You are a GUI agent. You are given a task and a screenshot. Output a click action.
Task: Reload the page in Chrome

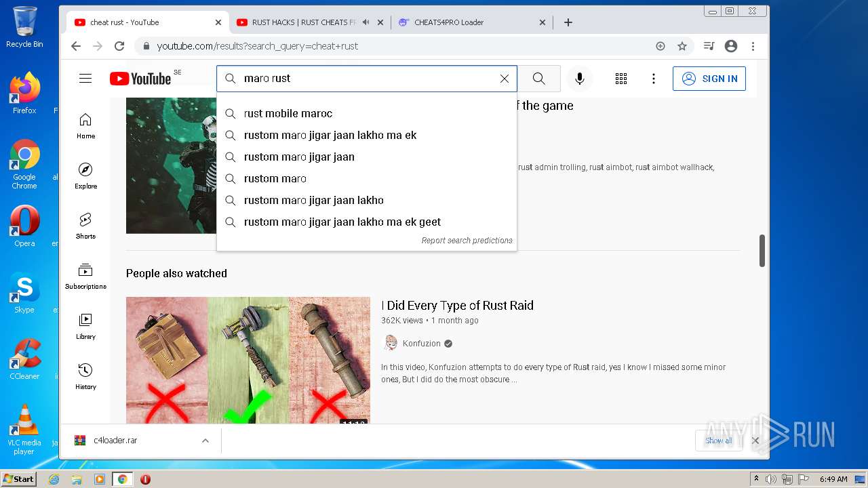(119, 46)
